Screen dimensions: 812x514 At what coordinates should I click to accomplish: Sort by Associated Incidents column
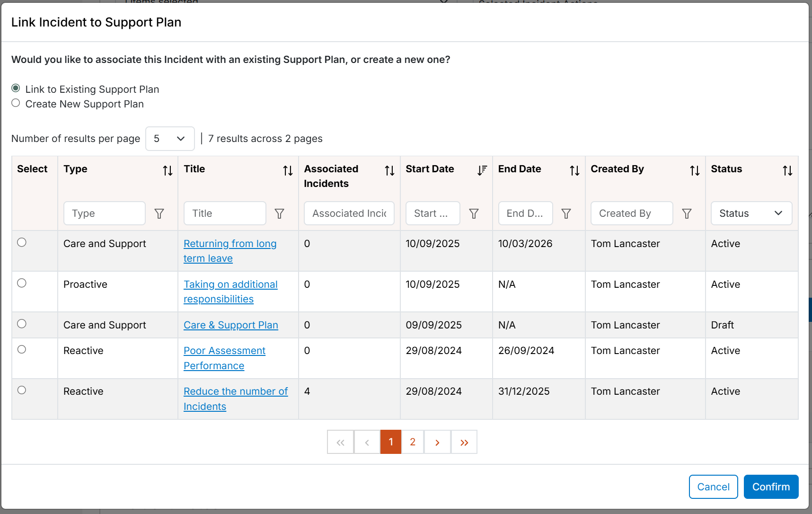click(389, 171)
